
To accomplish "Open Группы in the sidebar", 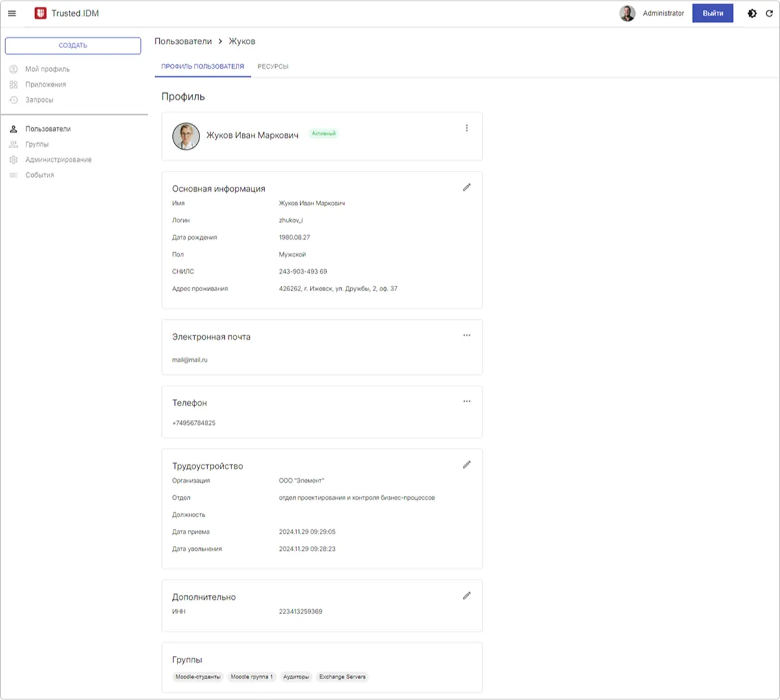I will (x=37, y=144).
